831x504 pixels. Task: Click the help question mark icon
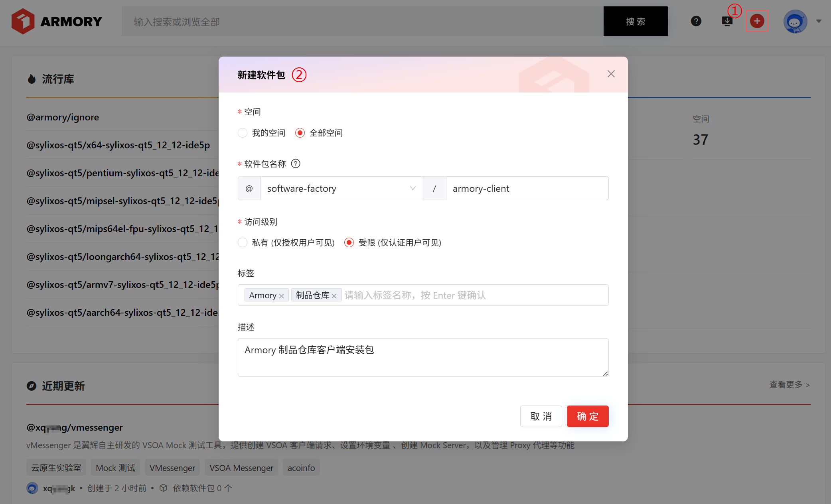[x=696, y=21]
